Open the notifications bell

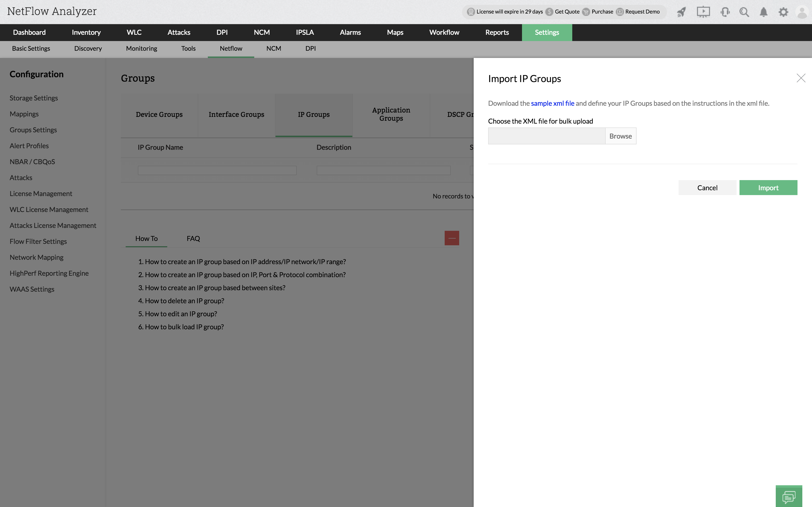coord(763,12)
